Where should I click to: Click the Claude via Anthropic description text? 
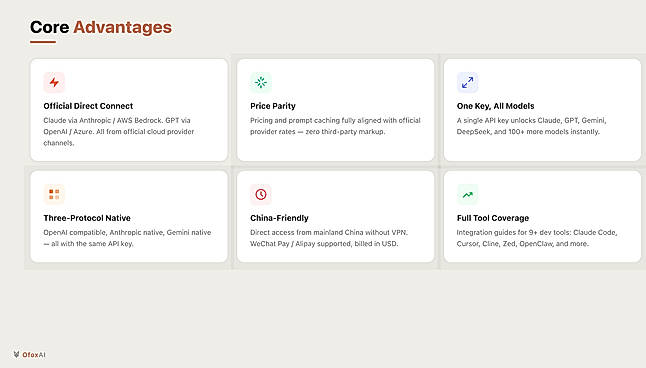tap(119, 131)
